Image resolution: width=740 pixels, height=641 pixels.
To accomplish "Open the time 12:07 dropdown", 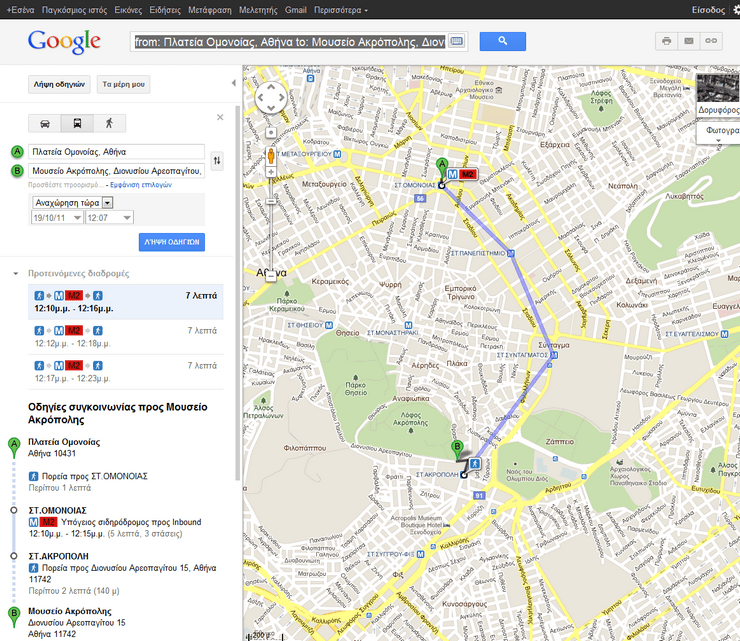I will click(x=109, y=218).
